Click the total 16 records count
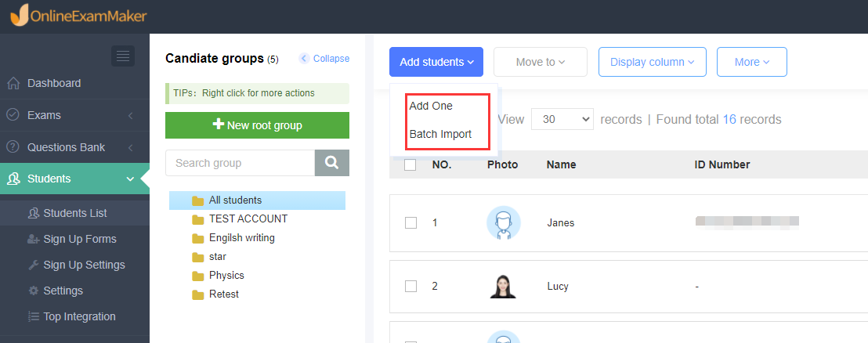Screen dimensions: 868x343 pyautogui.click(x=729, y=119)
